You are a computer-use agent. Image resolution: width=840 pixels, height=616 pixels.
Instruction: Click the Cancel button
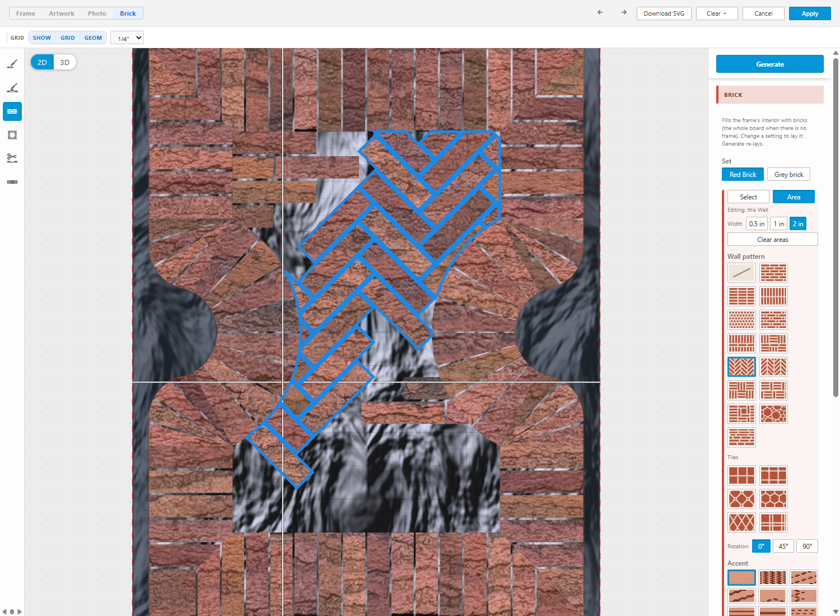pos(763,13)
